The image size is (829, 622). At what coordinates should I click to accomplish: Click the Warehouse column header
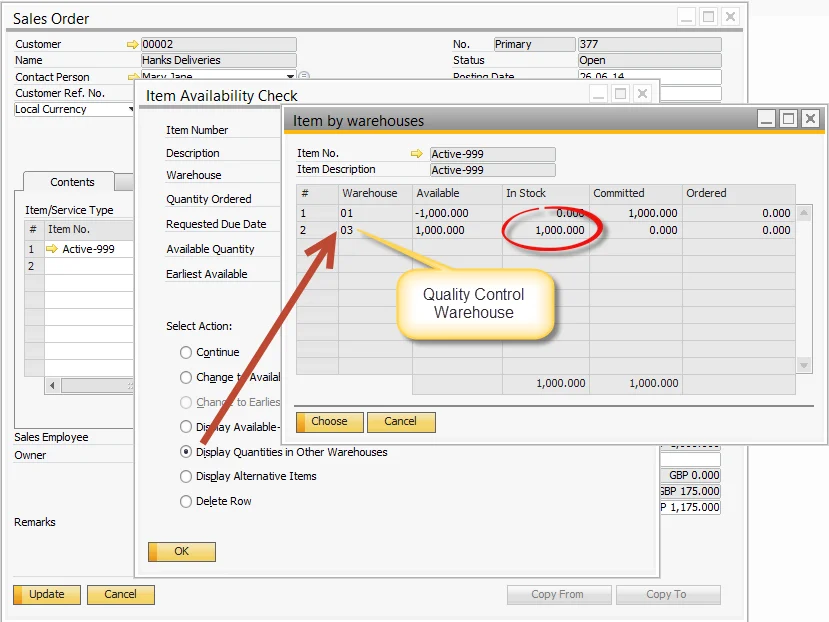(375, 193)
